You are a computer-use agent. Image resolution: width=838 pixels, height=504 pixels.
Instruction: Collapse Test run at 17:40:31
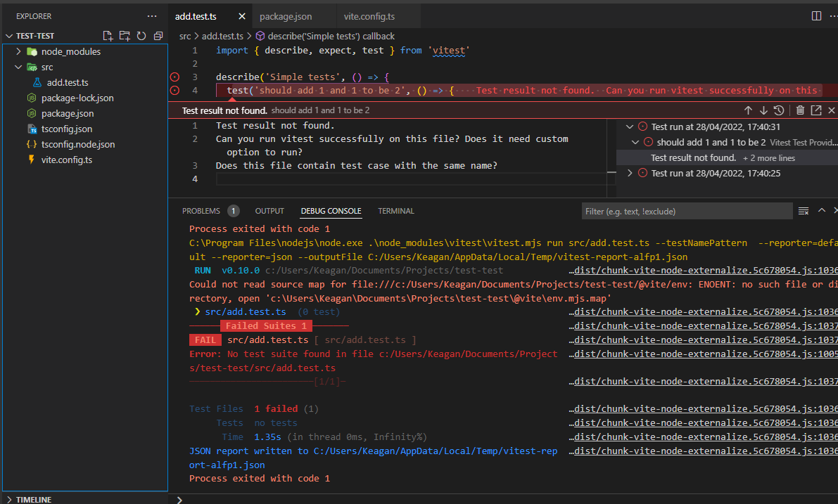(630, 127)
